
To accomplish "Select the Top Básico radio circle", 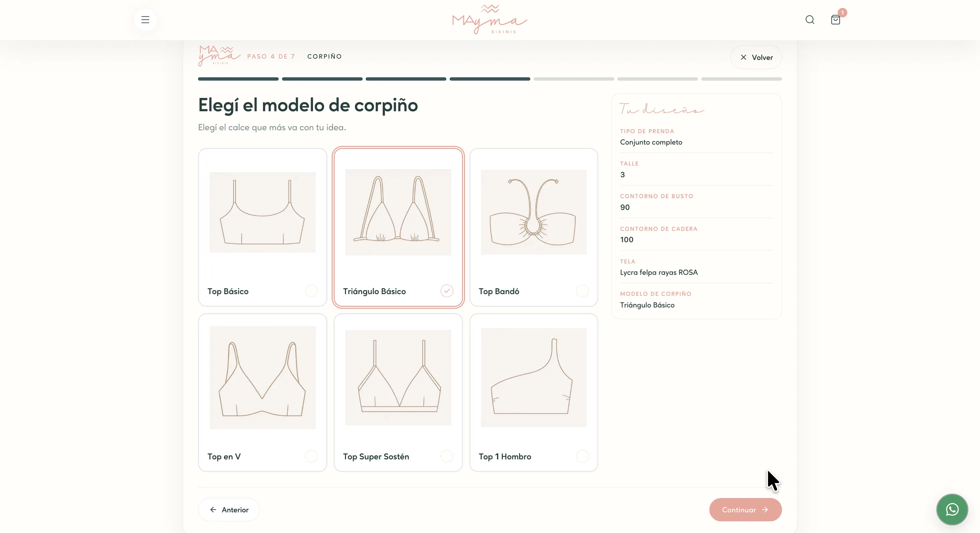I will pyautogui.click(x=311, y=291).
